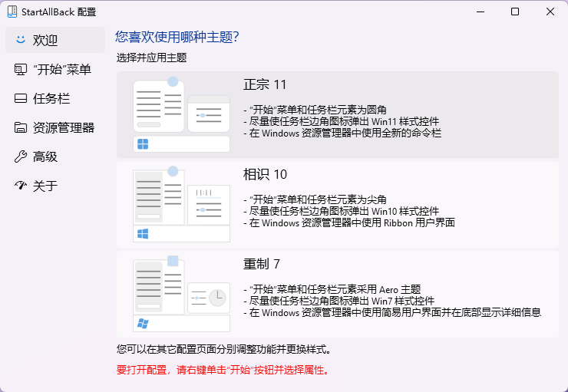568x392 pixels.
Task: Open the 欢迎 page label
Action: click(x=45, y=40)
